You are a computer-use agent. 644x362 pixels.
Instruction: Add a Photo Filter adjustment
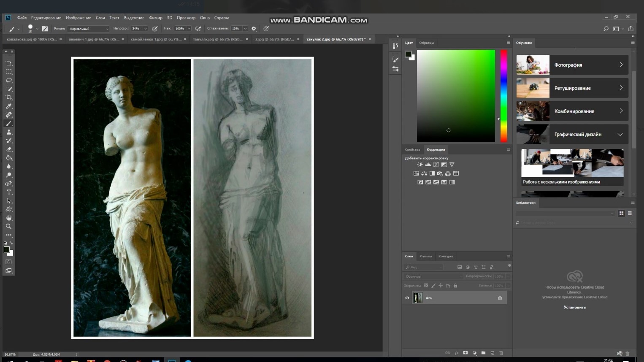point(440,173)
